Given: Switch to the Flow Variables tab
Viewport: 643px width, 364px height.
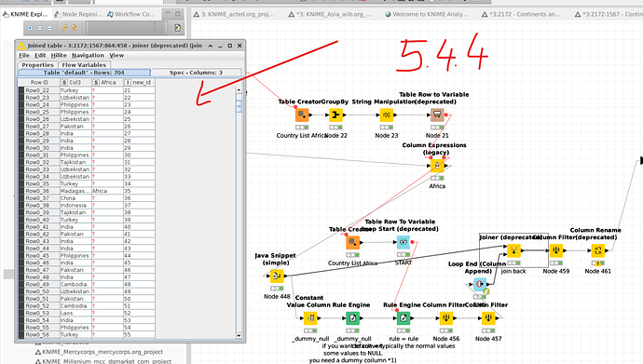Looking at the screenshot, I should click(x=84, y=64).
